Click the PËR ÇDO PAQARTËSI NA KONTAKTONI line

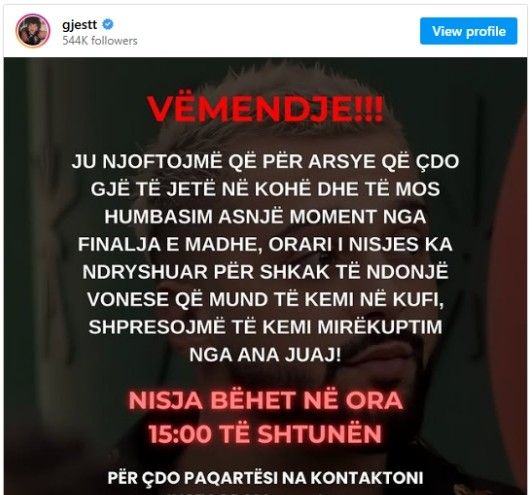tap(266, 478)
